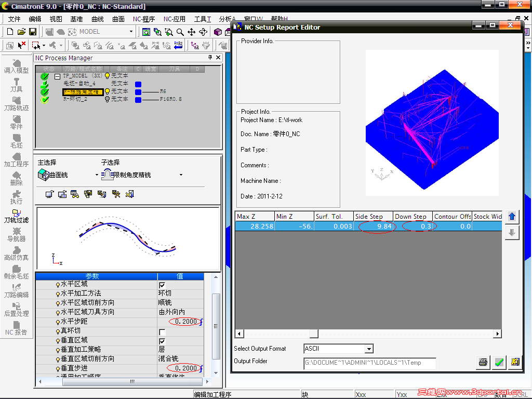This screenshot has height=399, width=532.
Task: Click the Side Step column header
Action: pyautogui.click(x=373, y=217)
